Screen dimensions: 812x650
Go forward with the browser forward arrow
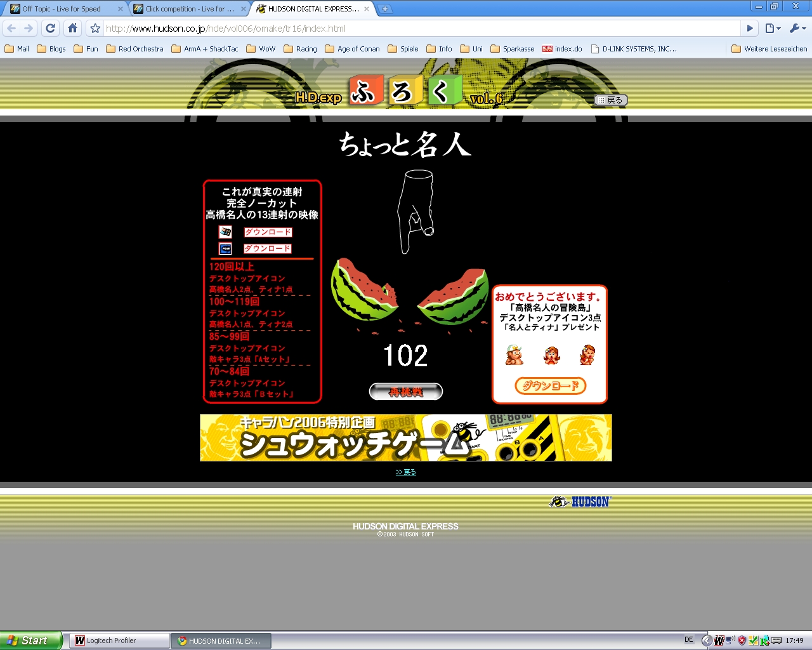[29, 28]
